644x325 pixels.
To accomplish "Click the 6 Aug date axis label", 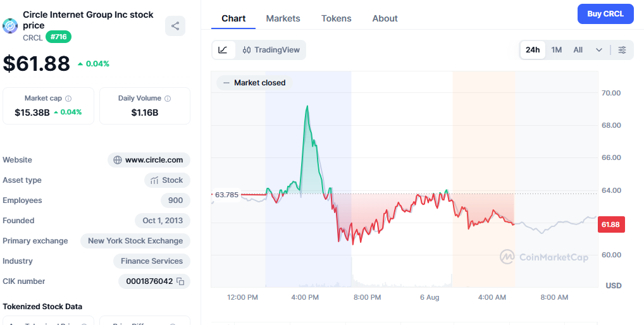I will click(430, 297).
